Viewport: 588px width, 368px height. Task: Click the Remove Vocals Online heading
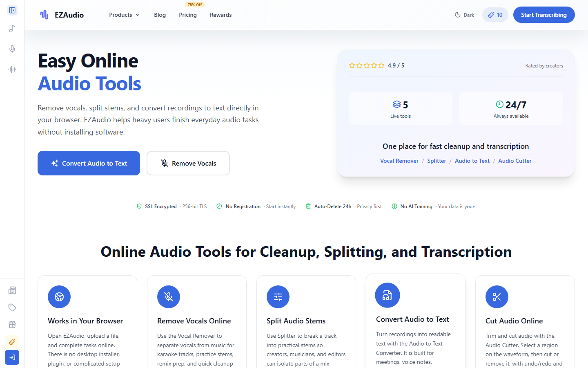pos(194,321)
